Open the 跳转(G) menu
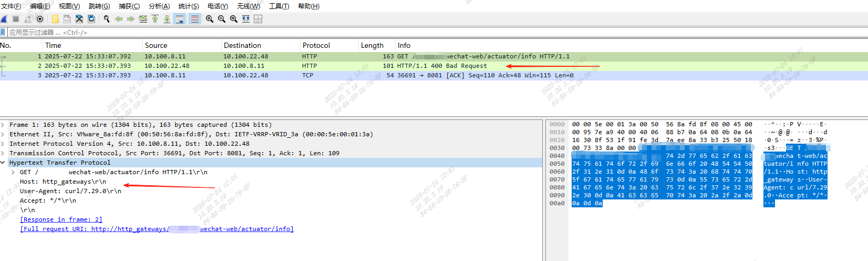 99,6
